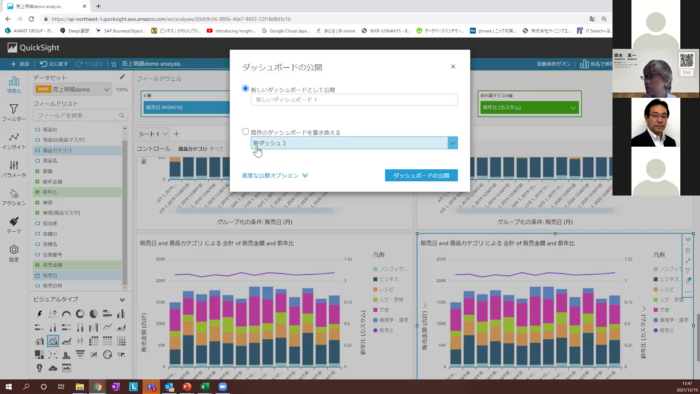Select replace existing dashboard radio

point(245,132)
